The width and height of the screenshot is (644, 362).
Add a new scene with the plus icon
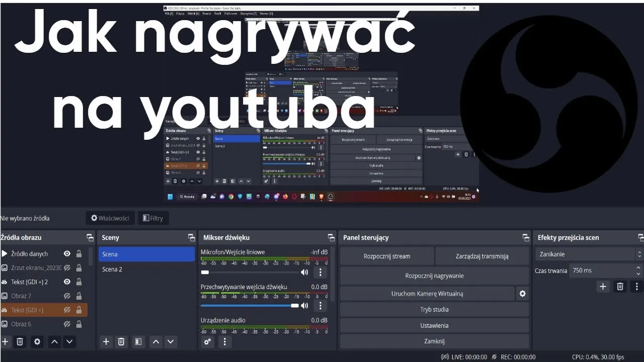click(106, 341)
